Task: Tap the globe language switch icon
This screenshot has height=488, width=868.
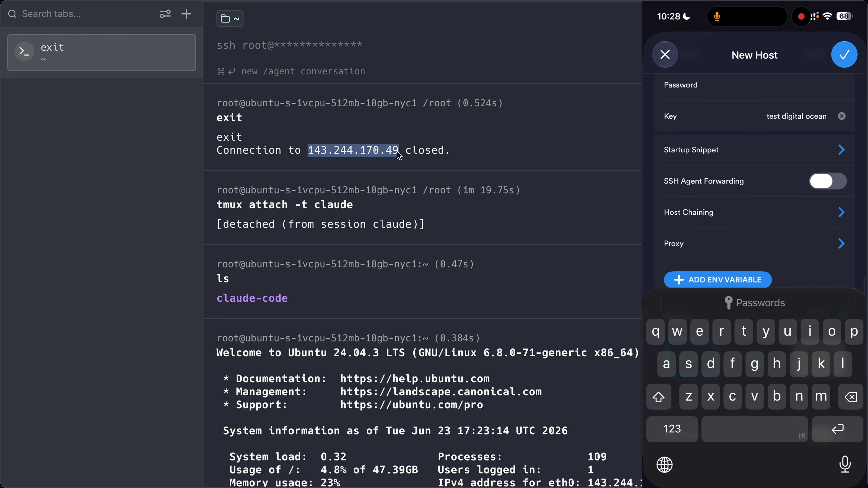Action: click(x=665, y=465)
